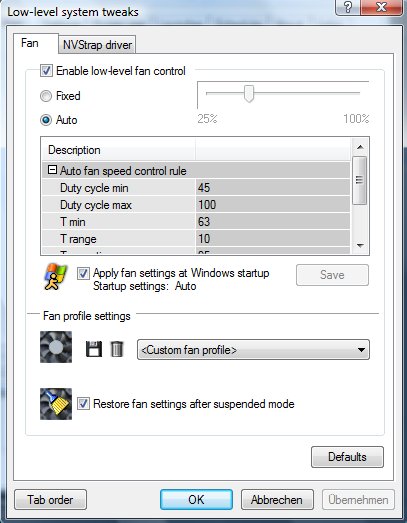This screenshot has height=523, width=407.
Task: Click the list scroll down arrow
Action: pos(360,246)
